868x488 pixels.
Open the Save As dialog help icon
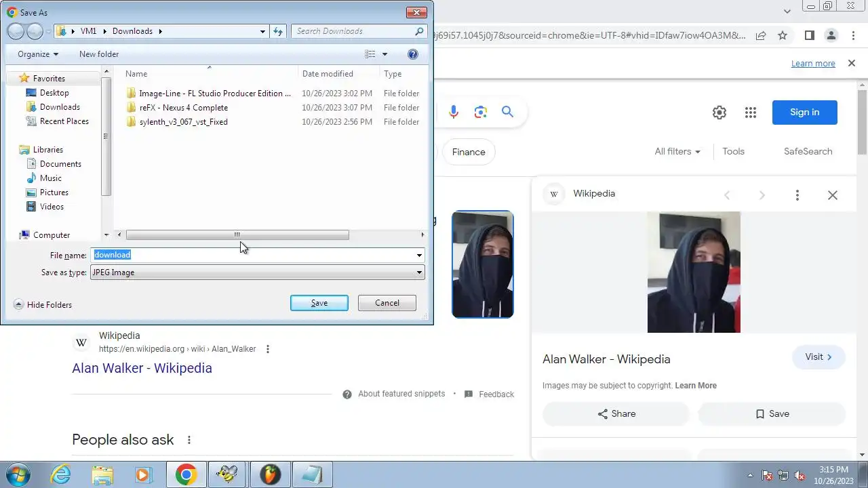pyautogui.click(x=413, y=54)
